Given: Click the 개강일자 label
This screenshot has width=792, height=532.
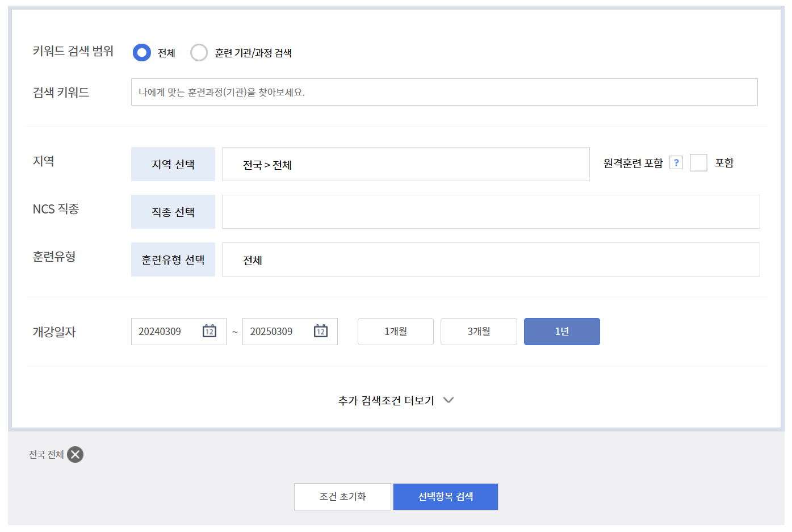Looking at the screenshot, I should click(x=54, y=332).
